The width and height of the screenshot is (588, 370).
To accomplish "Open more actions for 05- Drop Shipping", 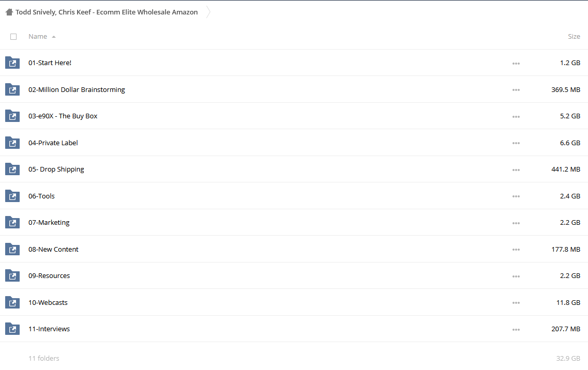I will point(516,170).
